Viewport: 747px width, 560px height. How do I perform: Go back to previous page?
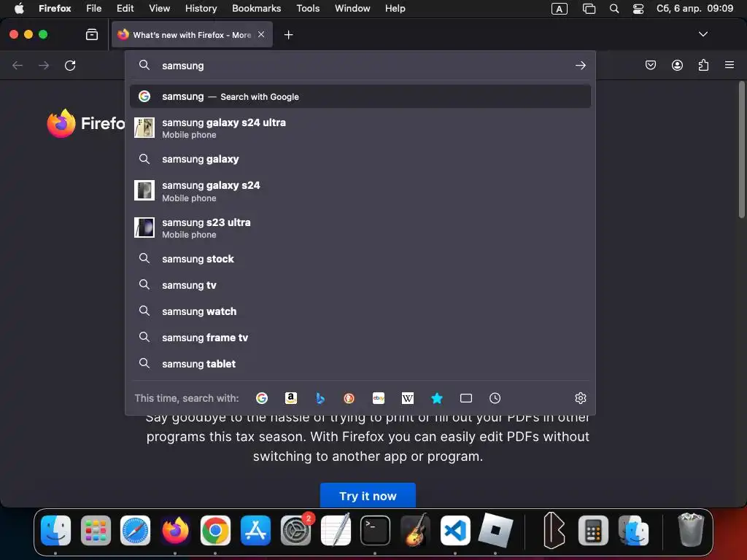[18, 65]
